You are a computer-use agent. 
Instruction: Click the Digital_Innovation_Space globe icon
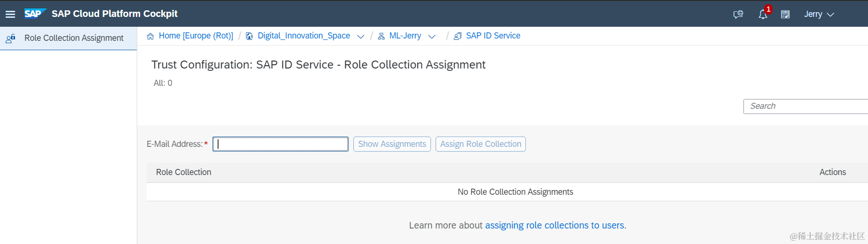point(250,36)
